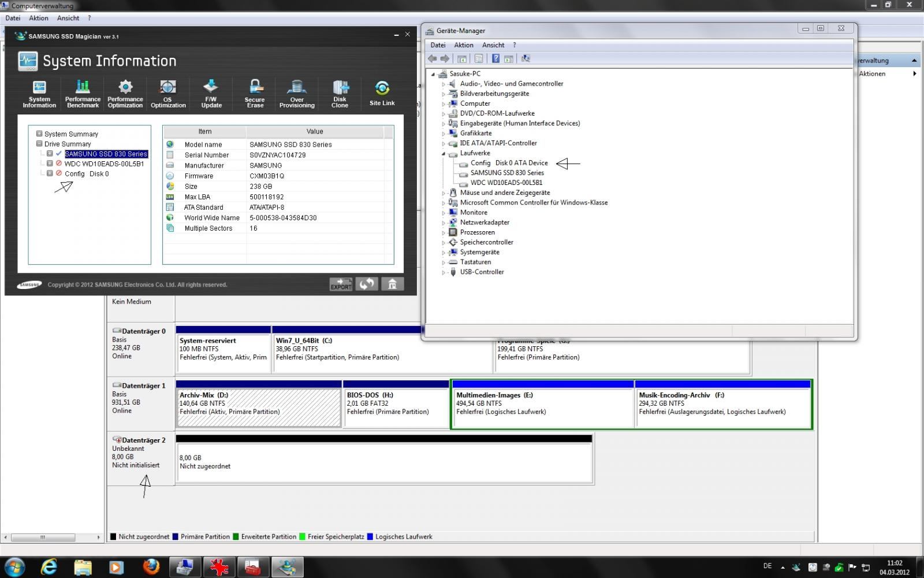Image resolution: width=924 pixels, height=578 pixels.
Task: Click the clock showing 11:02
Action: coord(895,563)
